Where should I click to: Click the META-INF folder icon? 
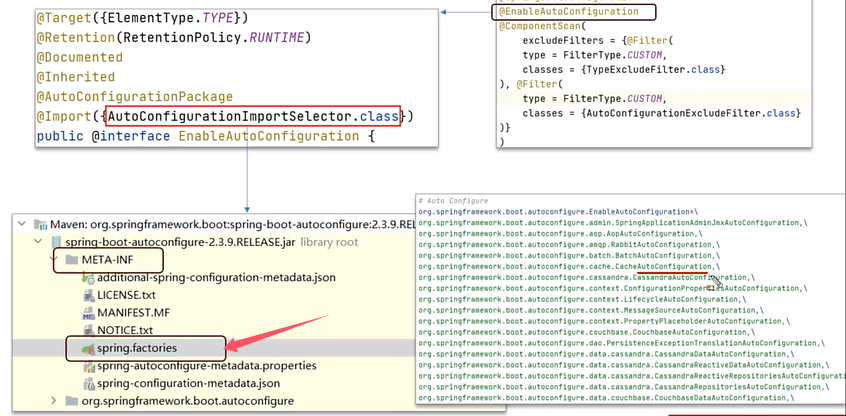click(x=72, y=260)
